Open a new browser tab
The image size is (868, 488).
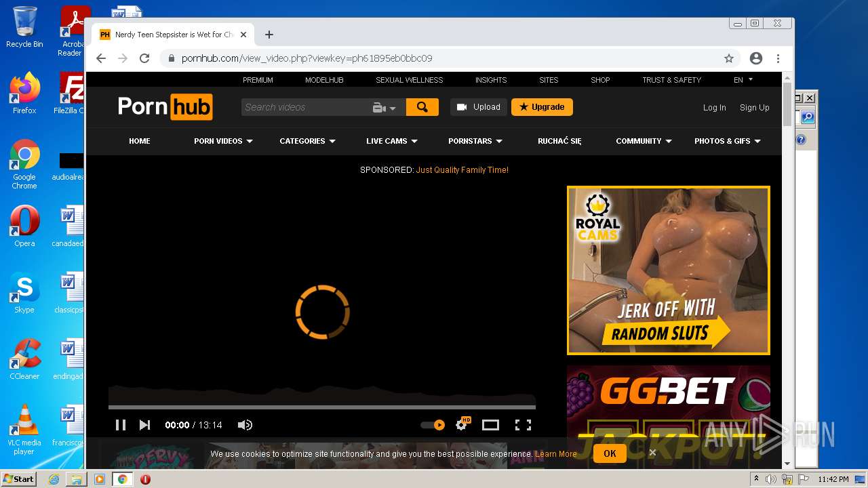[x=269, y=35]
